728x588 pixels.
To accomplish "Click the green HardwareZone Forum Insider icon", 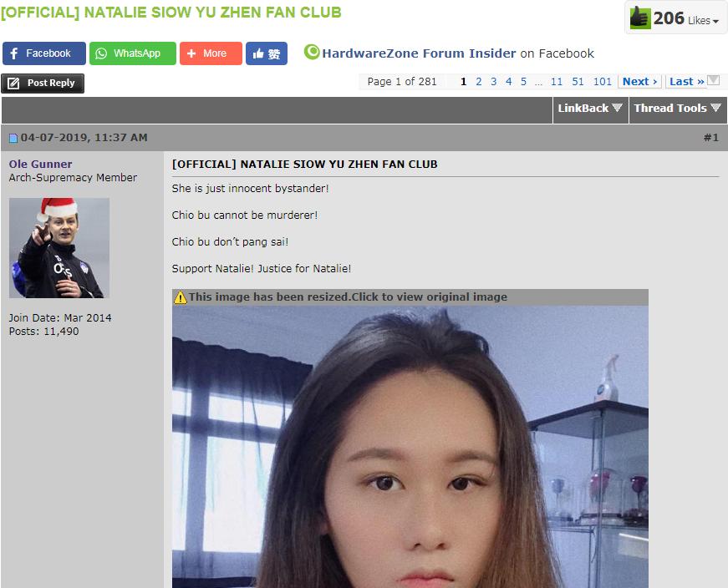I will (311, 53).
